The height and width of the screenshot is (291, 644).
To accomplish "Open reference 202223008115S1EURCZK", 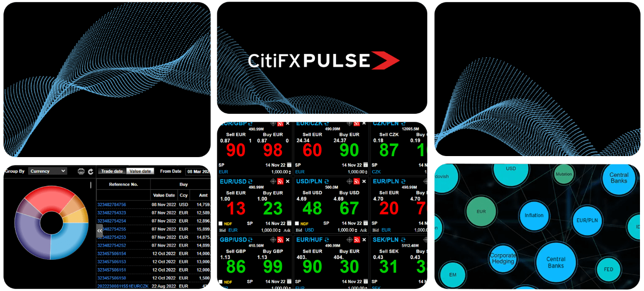I will [x=123, y=286].
